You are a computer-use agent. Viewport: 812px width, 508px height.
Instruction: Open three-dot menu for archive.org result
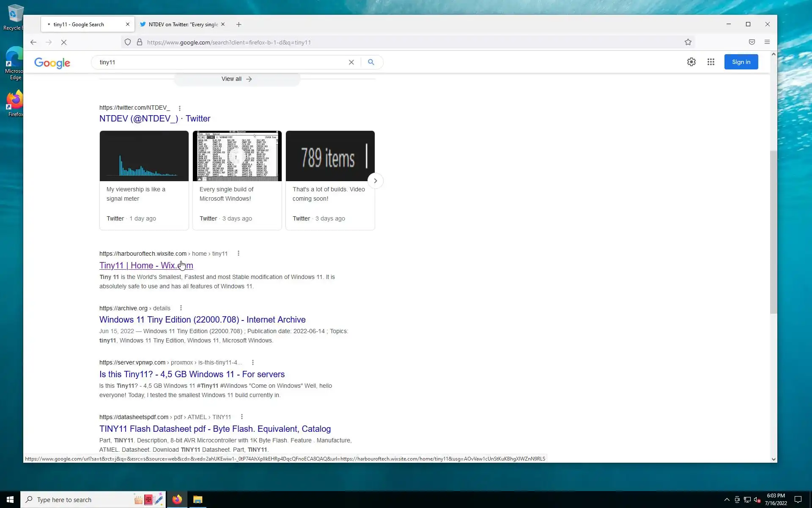[181, 308]
